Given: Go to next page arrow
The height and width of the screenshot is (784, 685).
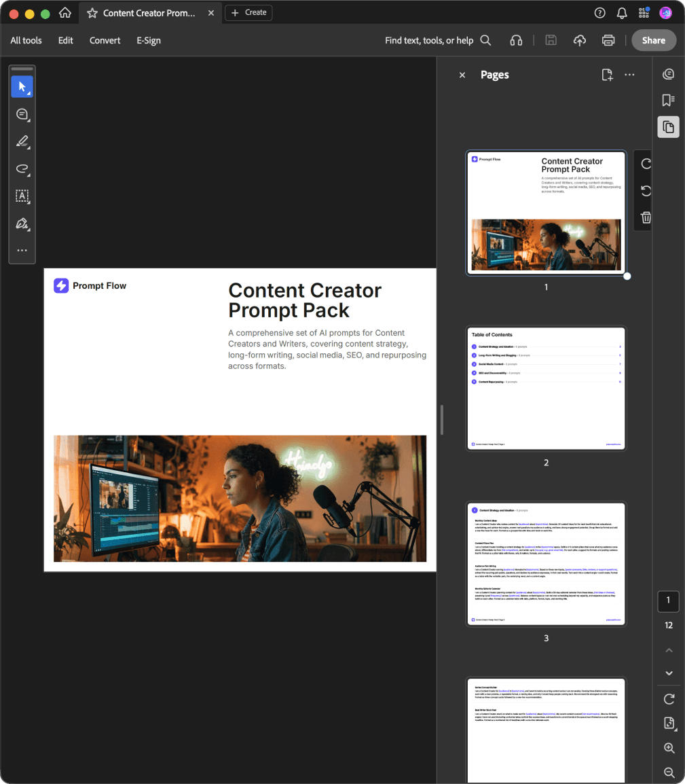Looking at the screenshot, I should (669, 673).
